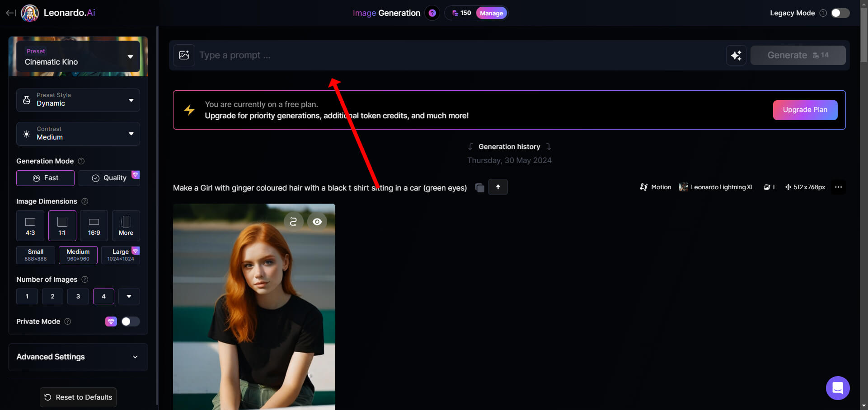Viewport: 868px width, 410px height.
Task: Click the back arrow beside Leonardo.Ai logo
Action: (x=10, y=13)
